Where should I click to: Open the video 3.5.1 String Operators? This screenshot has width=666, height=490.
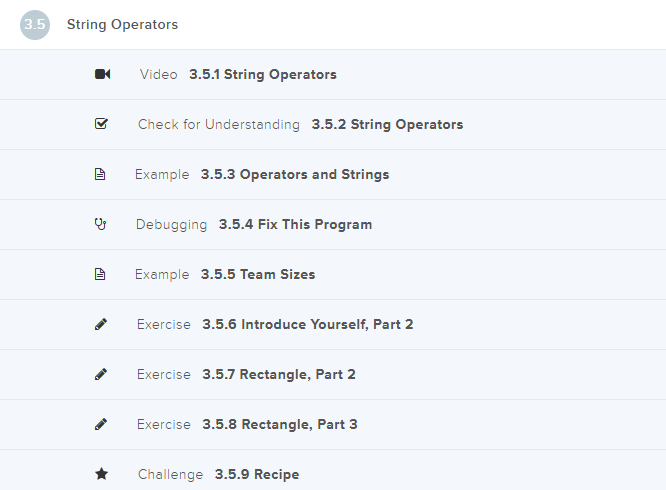pyautogui.click(x=262, y=75)
